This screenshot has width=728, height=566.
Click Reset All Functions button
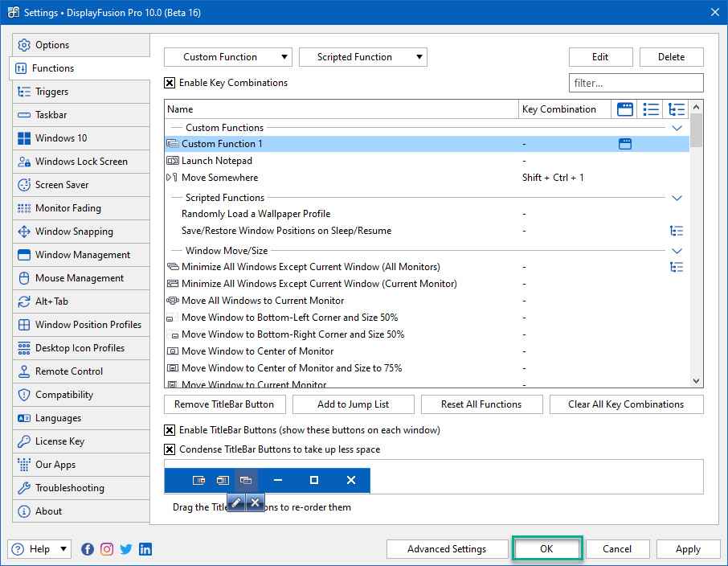pos(481,404)
